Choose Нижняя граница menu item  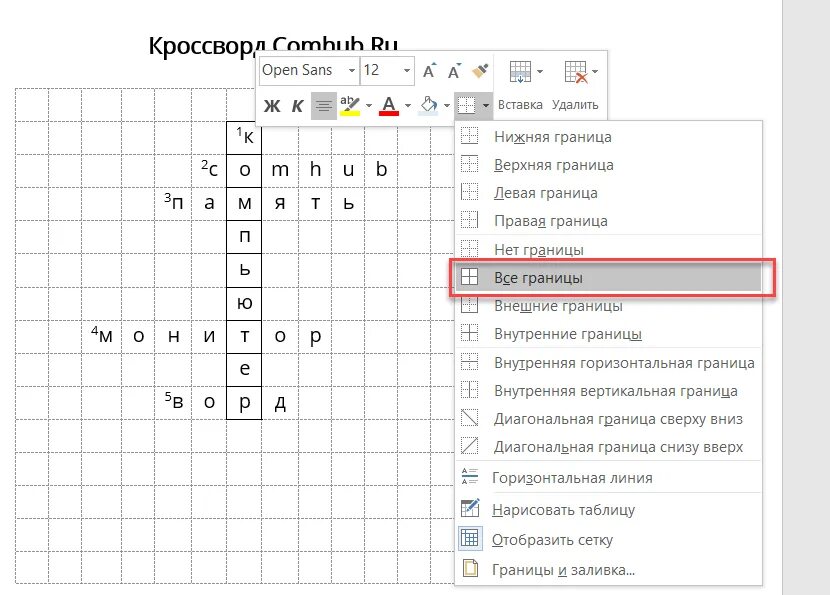click(609, 137)
